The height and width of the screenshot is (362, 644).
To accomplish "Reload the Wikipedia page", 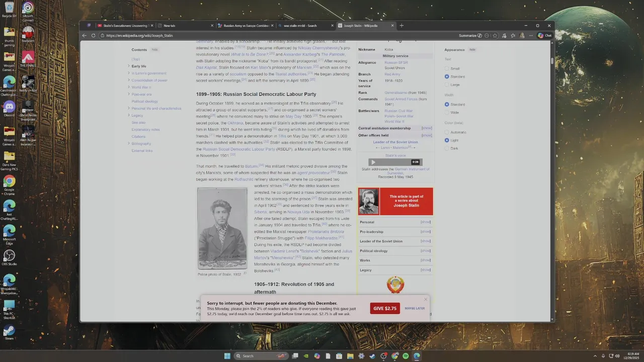I will [x=93, y=36].
